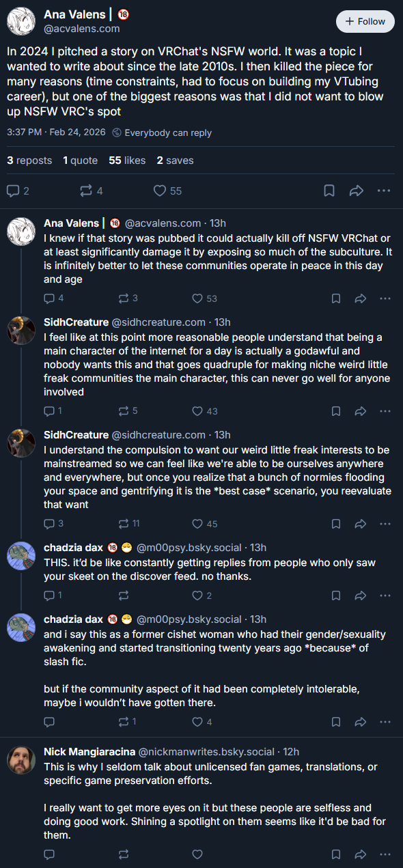This screenshot has height=868, width=403.
Task: Open 'Everybody can reply' settings info
Action: (x=162, y=132)
